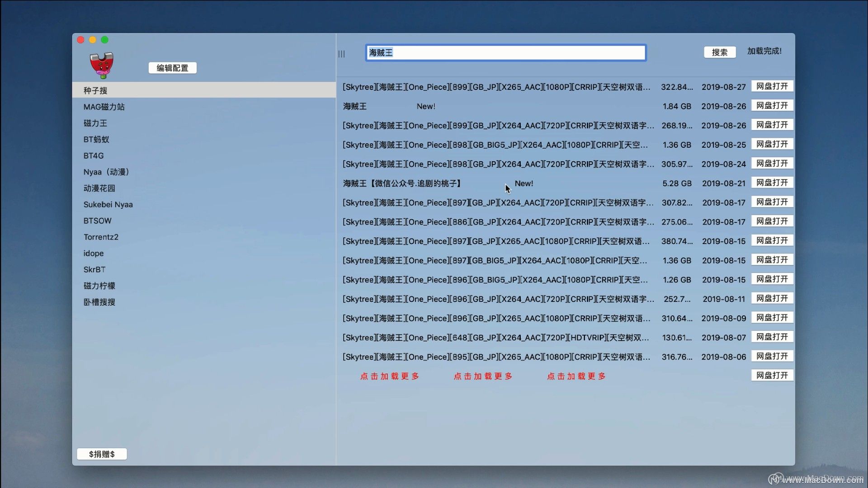868x488 pixels.
Task: Click 网盘打开 for the 2019-08-25 result
Action: 772,144
